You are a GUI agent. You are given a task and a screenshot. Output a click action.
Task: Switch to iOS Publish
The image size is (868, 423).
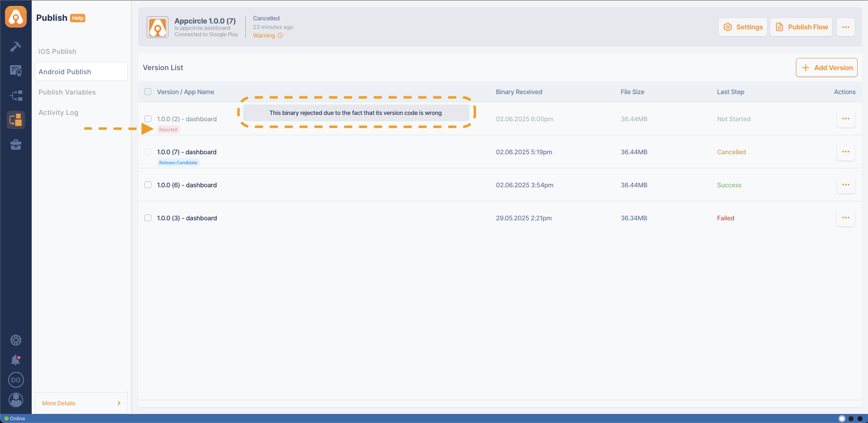58,52
